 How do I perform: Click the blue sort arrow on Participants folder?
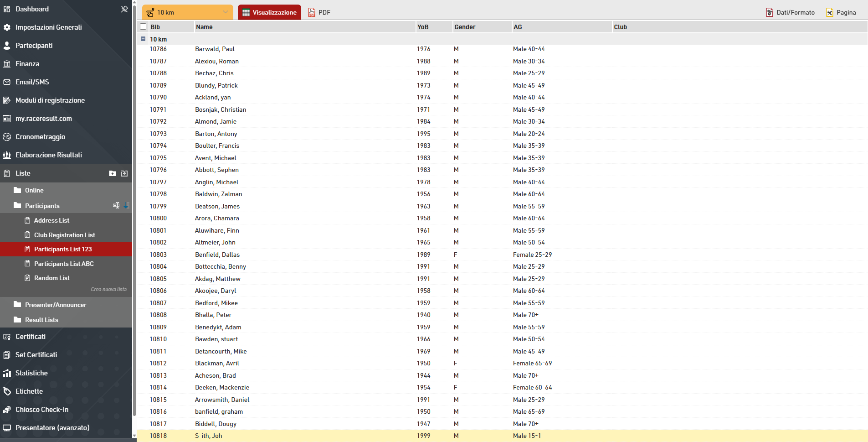(x=126, y=206)
